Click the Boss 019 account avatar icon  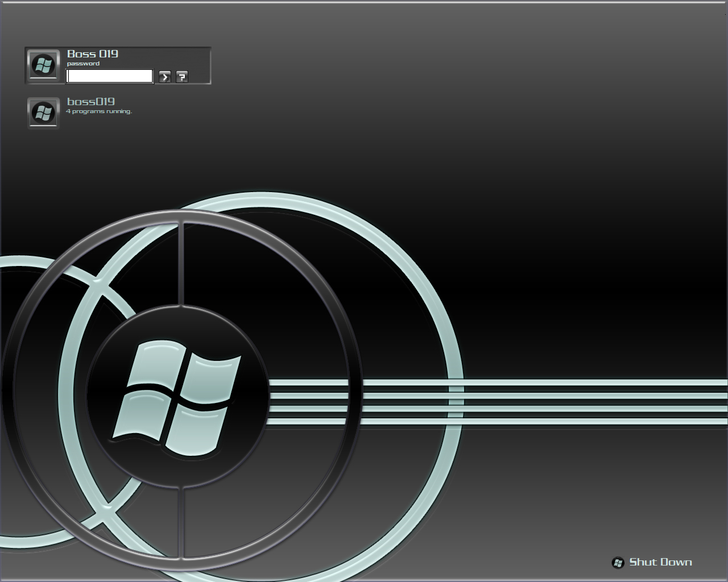pyautogui.click(x=44, y=65)
